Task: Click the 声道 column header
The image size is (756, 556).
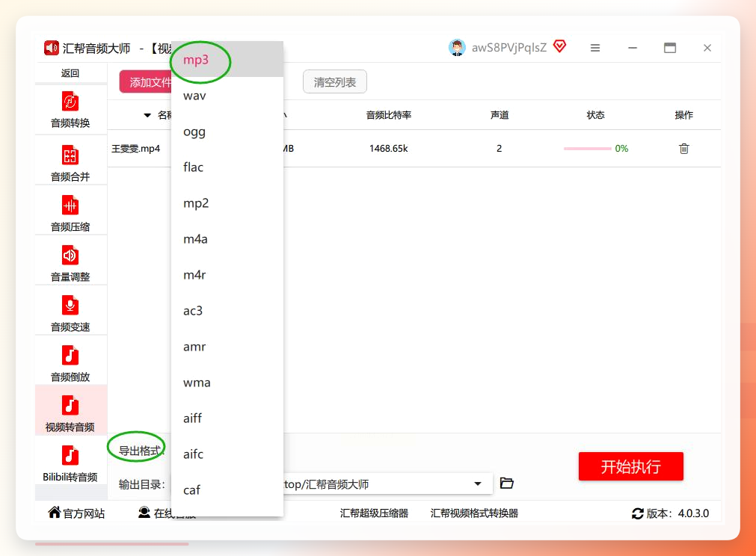Action: coord(500,114)
